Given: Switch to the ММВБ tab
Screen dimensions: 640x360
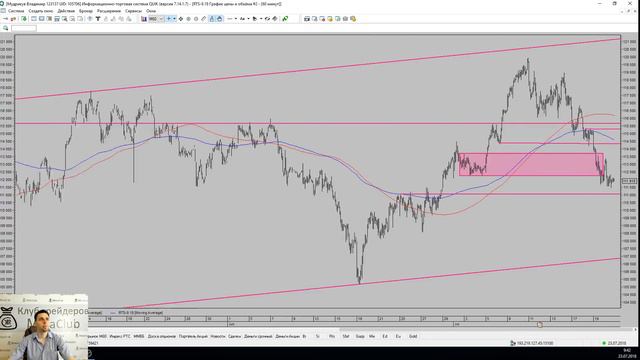Looking at the screenshot, I should [x=139, y=336].
